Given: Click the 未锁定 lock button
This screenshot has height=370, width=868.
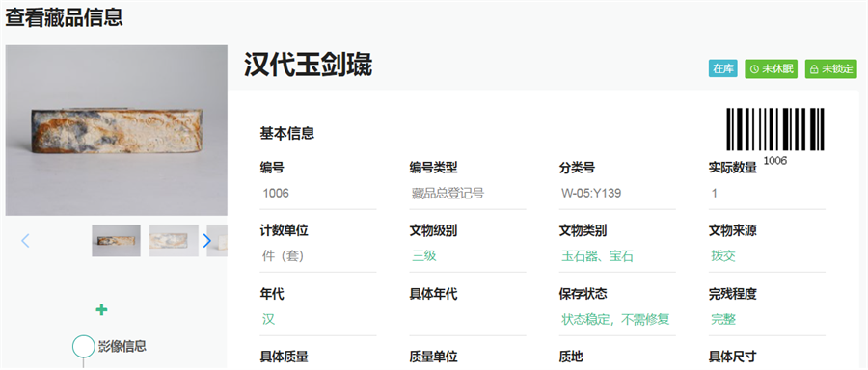Looking at the screenshot, I should pos(831,69).
